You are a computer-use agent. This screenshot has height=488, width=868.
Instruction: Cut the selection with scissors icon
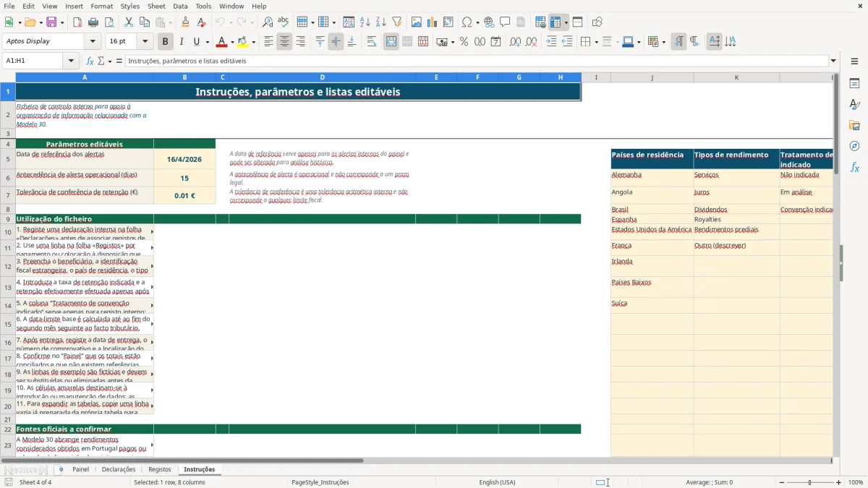[128, 22]
